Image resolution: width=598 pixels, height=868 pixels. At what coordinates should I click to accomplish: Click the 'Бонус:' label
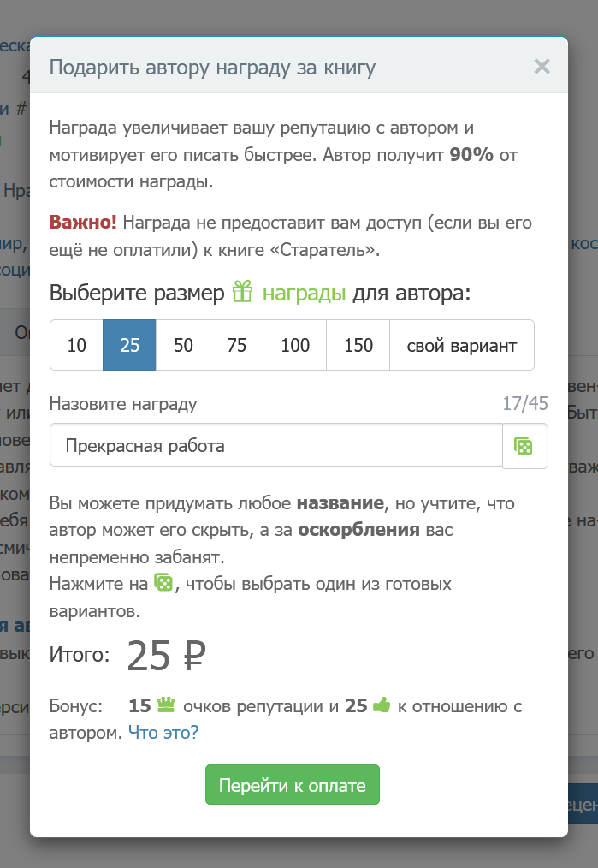coord(76,706)
